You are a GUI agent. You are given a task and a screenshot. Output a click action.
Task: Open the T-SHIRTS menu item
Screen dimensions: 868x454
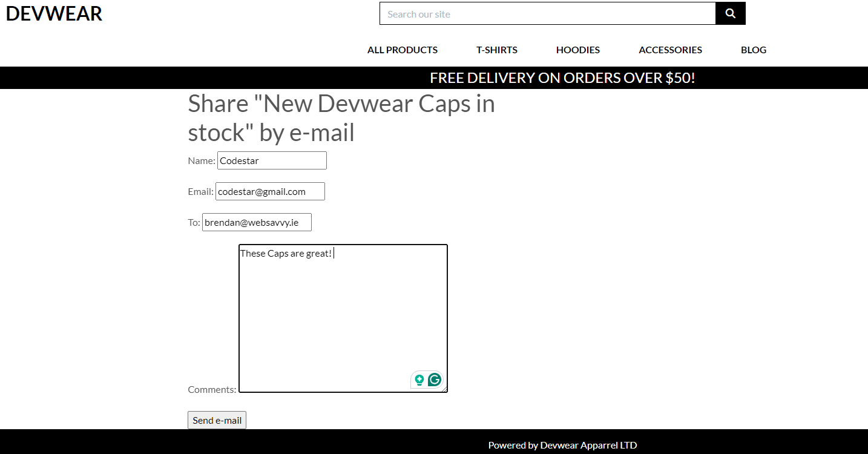tap(497, 50)
